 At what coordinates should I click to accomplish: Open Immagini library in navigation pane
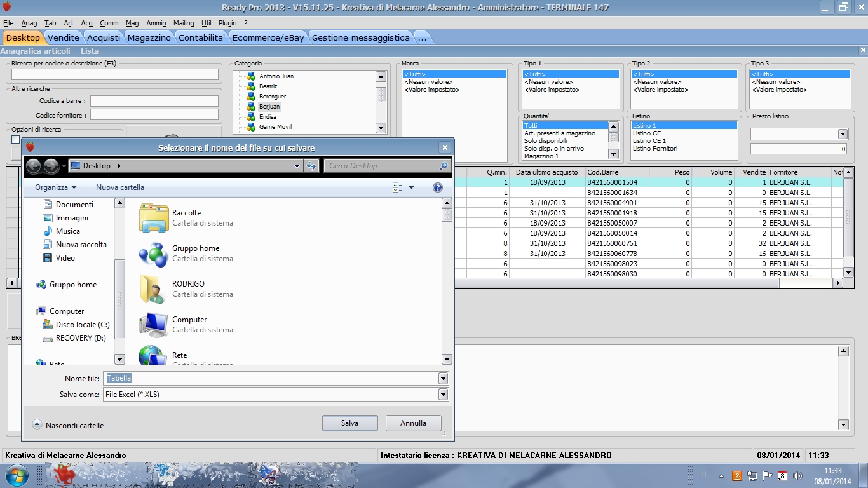point(72,218)
